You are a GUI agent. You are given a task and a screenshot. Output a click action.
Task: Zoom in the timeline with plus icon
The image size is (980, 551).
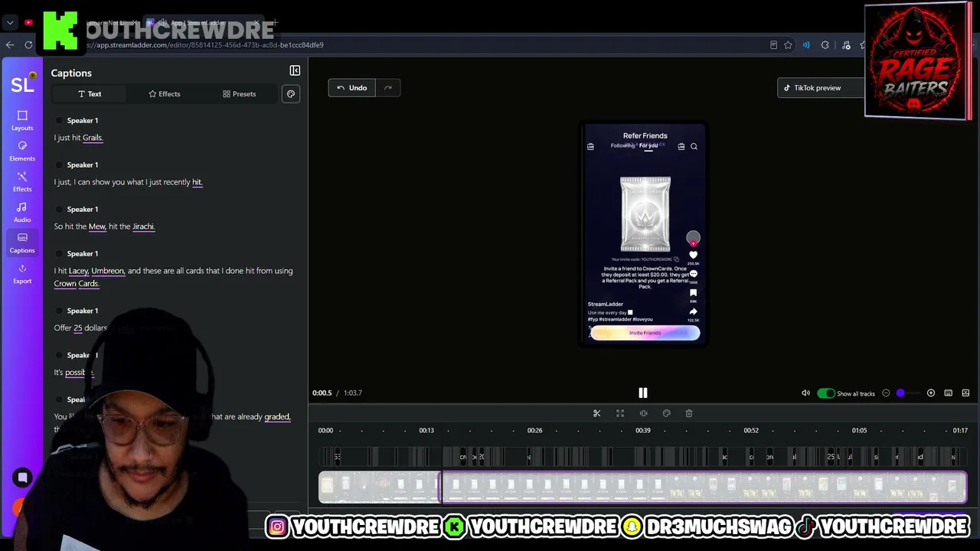[x=931, y=393]
